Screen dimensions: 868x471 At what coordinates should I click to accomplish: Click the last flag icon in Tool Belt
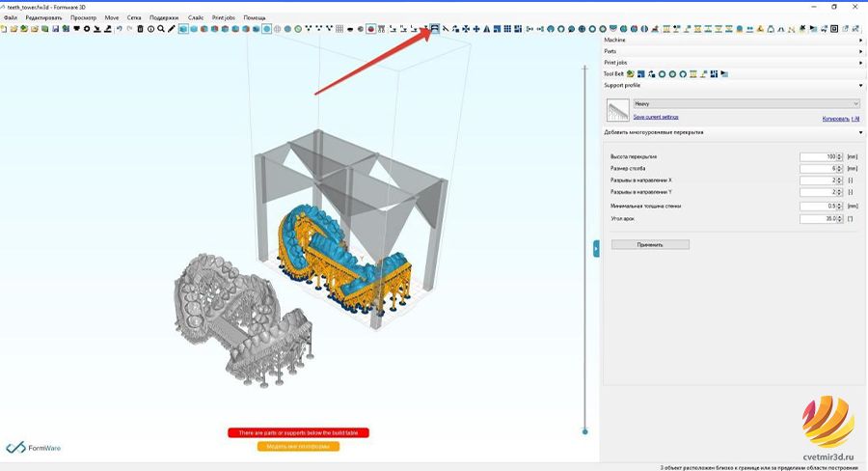[x=724, y=73]
